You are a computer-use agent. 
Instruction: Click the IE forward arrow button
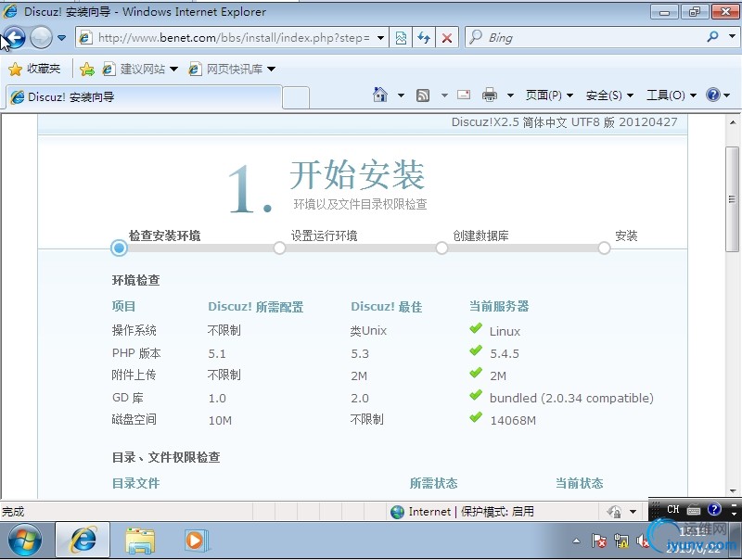coord(41,37)
